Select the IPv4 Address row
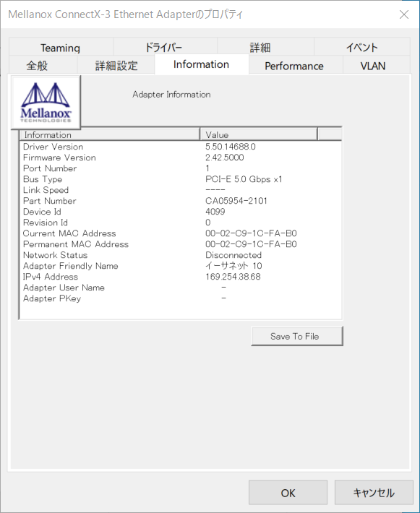Viewport: 420px width, 513px height. click(x=181, y=277)
